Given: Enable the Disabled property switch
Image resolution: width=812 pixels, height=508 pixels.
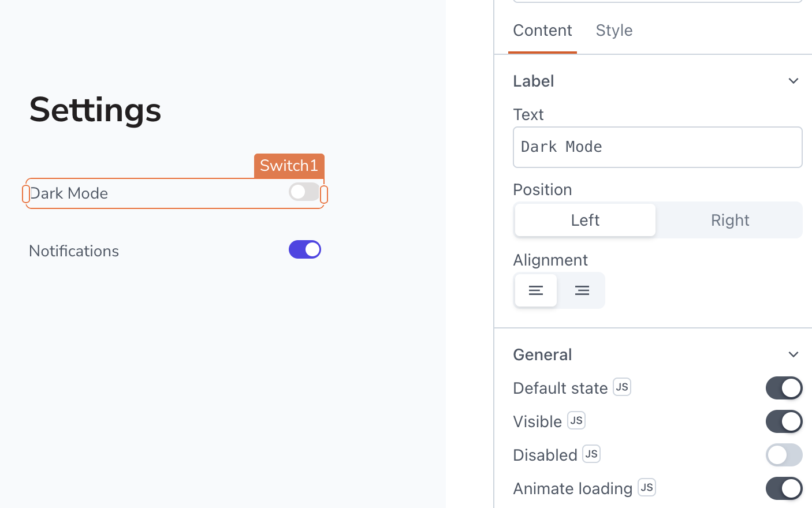Looking at the screenshot, I should (x=784, y=455).
